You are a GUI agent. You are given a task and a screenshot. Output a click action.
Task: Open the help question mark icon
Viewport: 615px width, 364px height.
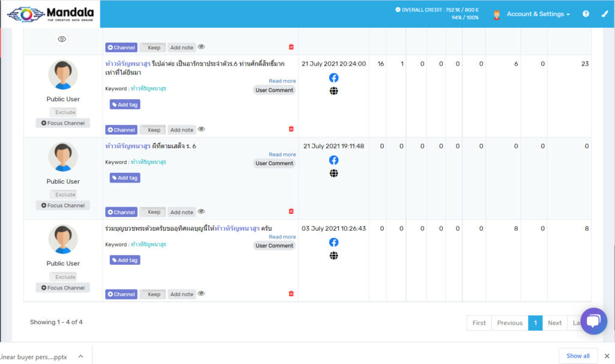(x=586, y=14)
